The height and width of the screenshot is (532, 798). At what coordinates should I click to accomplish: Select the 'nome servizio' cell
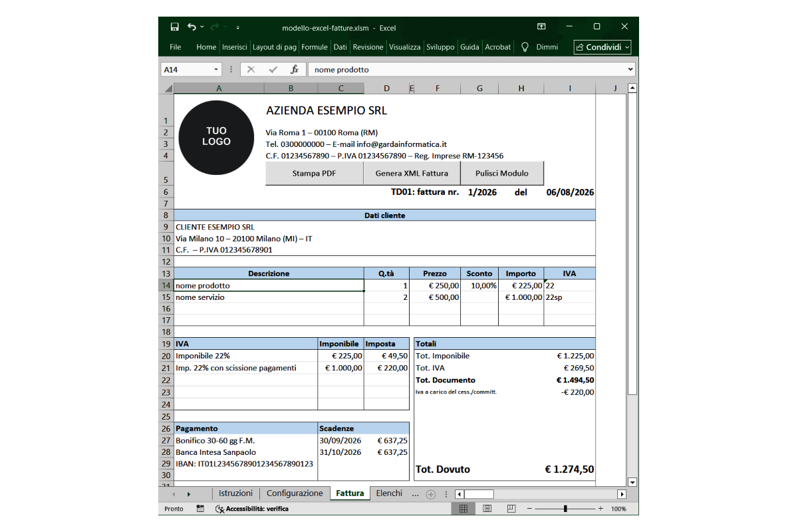point(269,297)
